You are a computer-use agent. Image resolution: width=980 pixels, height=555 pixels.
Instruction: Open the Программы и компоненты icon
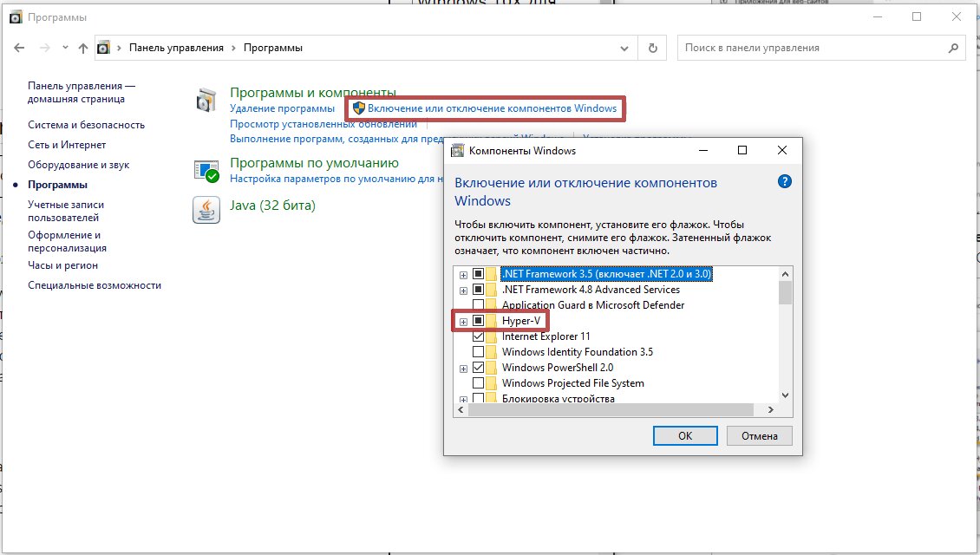(206, 100)
